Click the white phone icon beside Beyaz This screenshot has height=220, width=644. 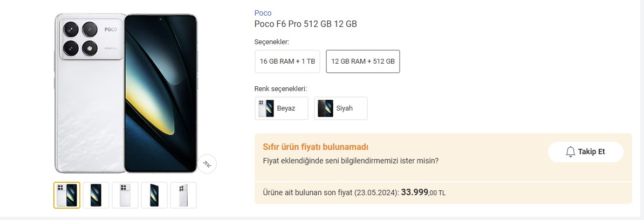[x=266, y=108]
